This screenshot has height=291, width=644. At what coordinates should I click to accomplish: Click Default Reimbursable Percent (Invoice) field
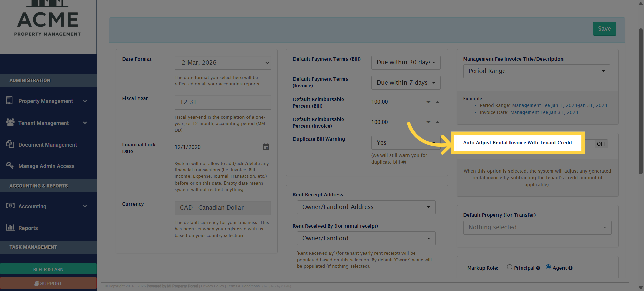pos(406,122)
